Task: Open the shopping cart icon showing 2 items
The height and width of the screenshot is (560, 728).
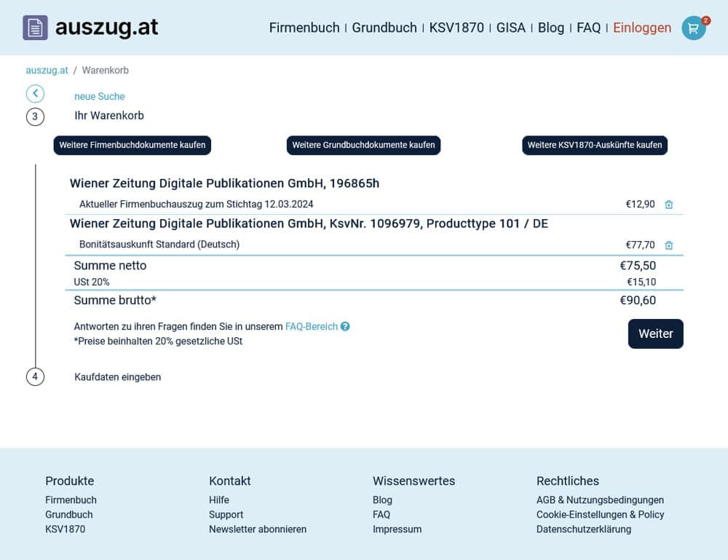Action: pyautogui.click(x=693, y=29)
